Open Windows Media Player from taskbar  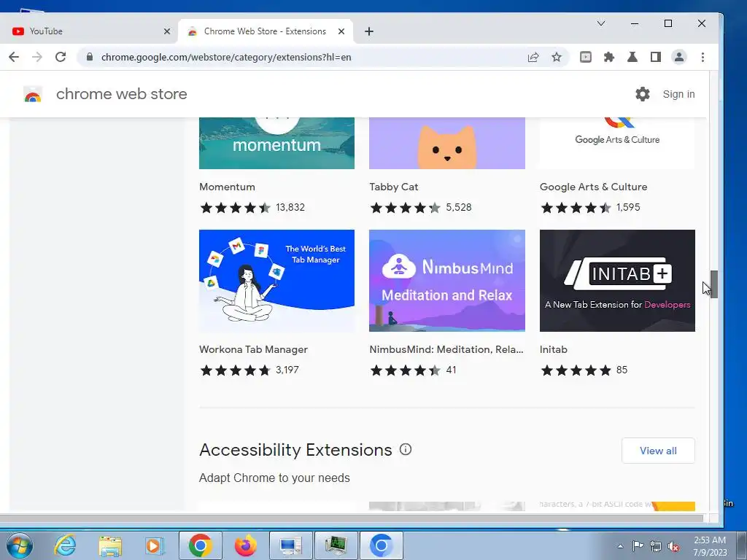[155, 545]
